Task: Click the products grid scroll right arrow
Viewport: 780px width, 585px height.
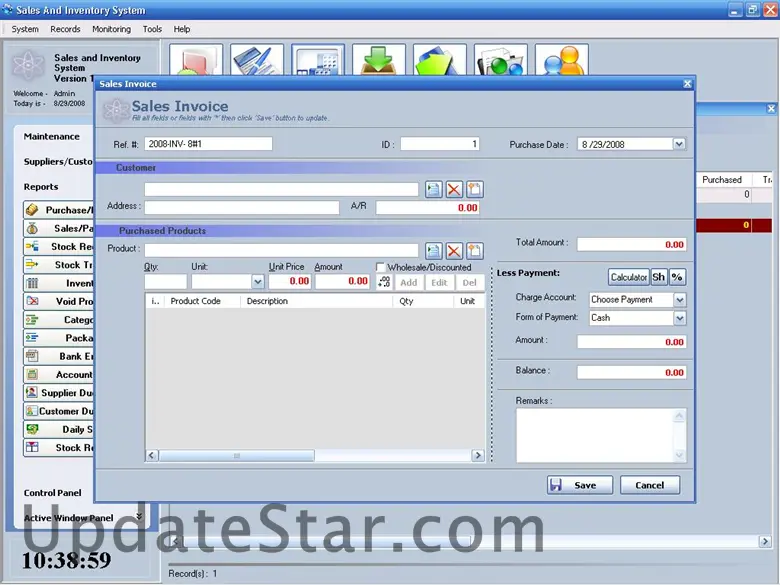Action: [x=478, y=455]
